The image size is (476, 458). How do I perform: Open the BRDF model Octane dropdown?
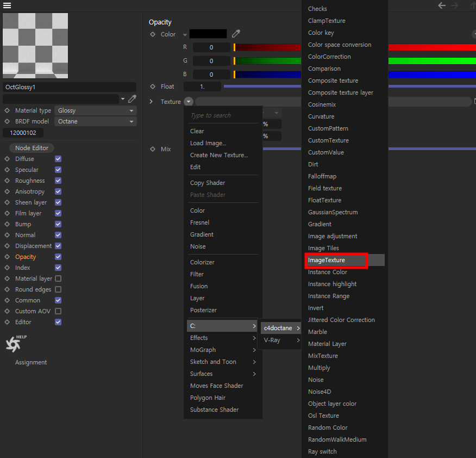(96, 121)
